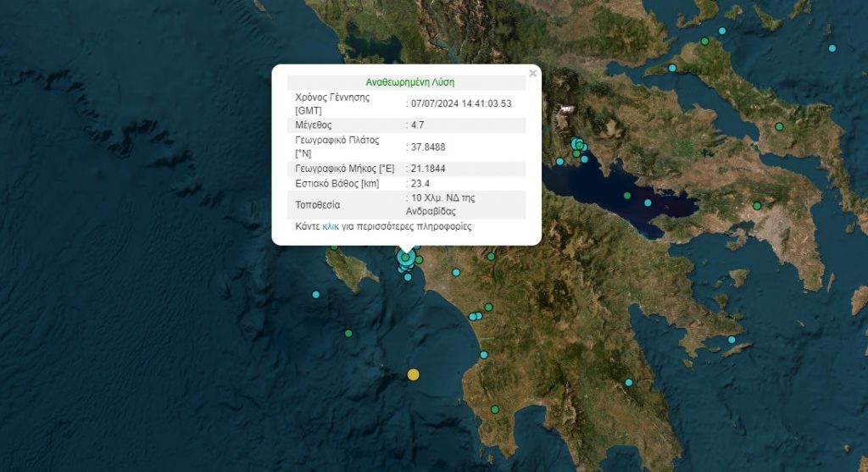This screenshot has height=472, width=868.
Task: Select the cyan marker in the sea west of Zakynthos island
Action: [x=316, y=295]
